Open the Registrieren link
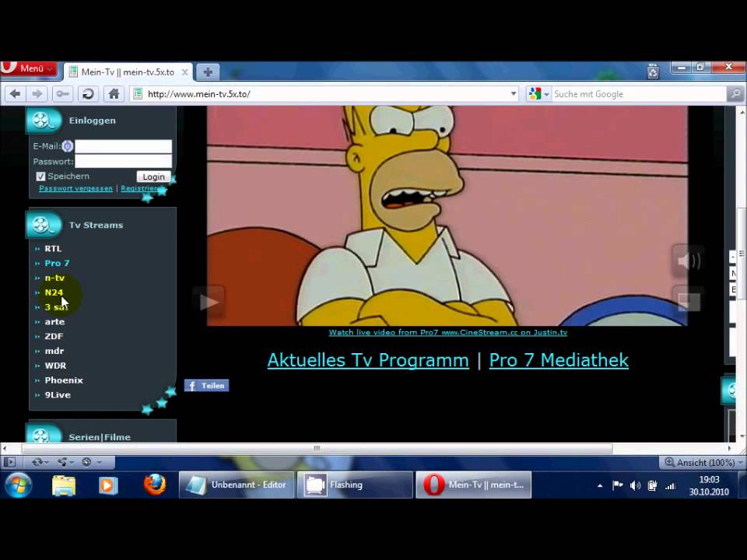The image size is (747, 560). coord(142,188)
